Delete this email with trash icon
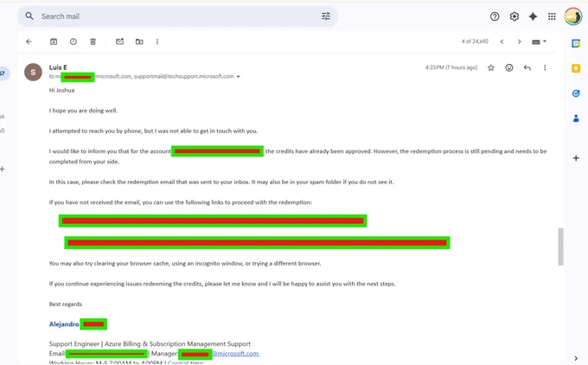This screenshot has width=588, height=365. pos(93,42)
